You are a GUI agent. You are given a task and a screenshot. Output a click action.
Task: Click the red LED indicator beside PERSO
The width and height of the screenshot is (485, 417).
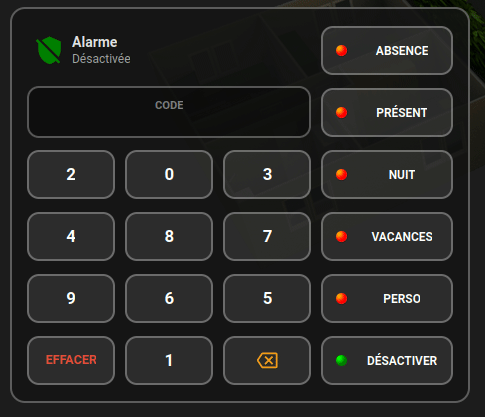341,298
